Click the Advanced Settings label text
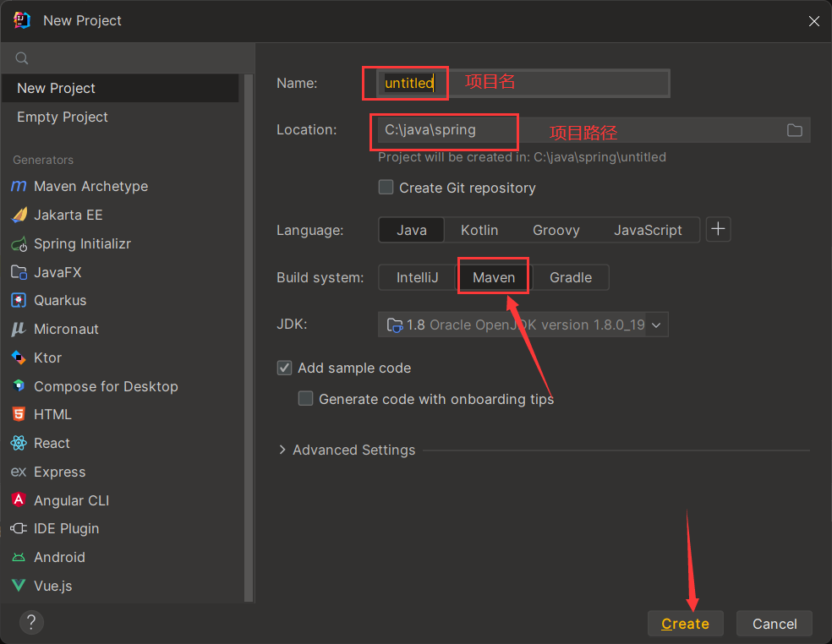Image resolution: width=832 pixels, height=644 pixels. point(354,450)
